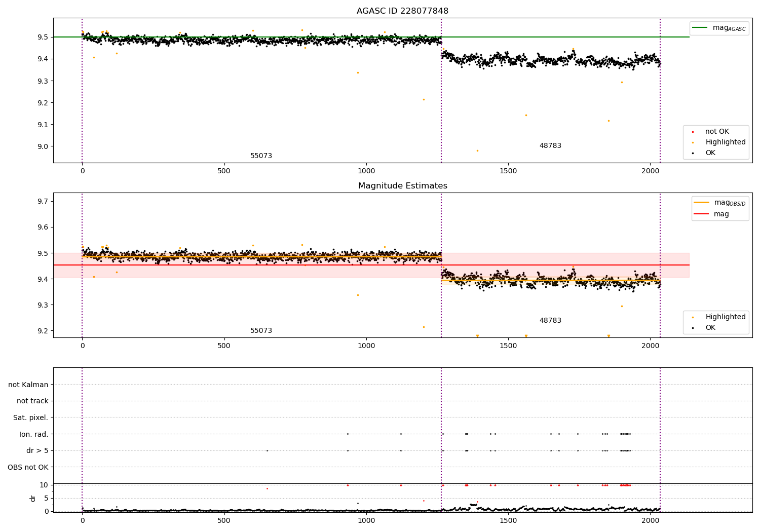760x532 pixels.
Task: Click the '55073' label in top plot
Action: 261,156
